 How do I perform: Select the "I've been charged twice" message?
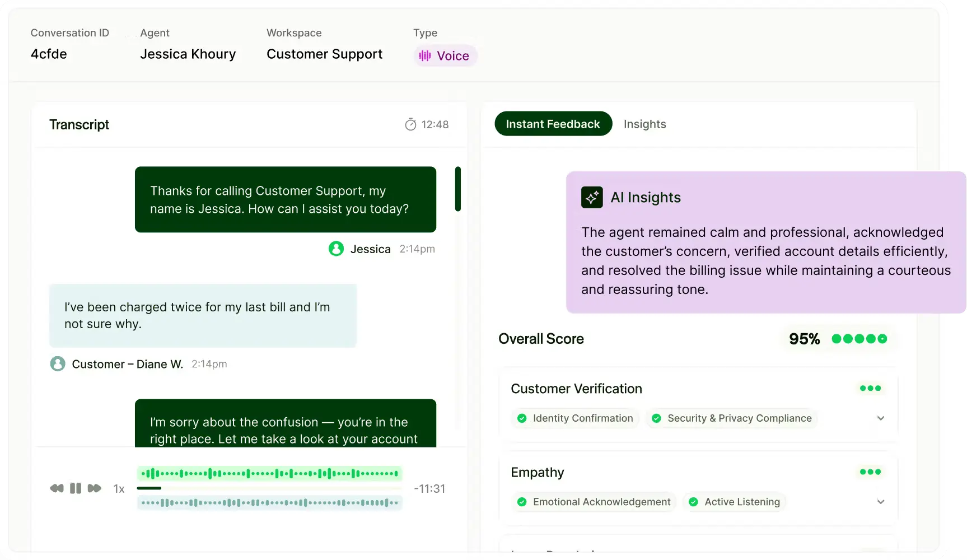coord(203,315)
